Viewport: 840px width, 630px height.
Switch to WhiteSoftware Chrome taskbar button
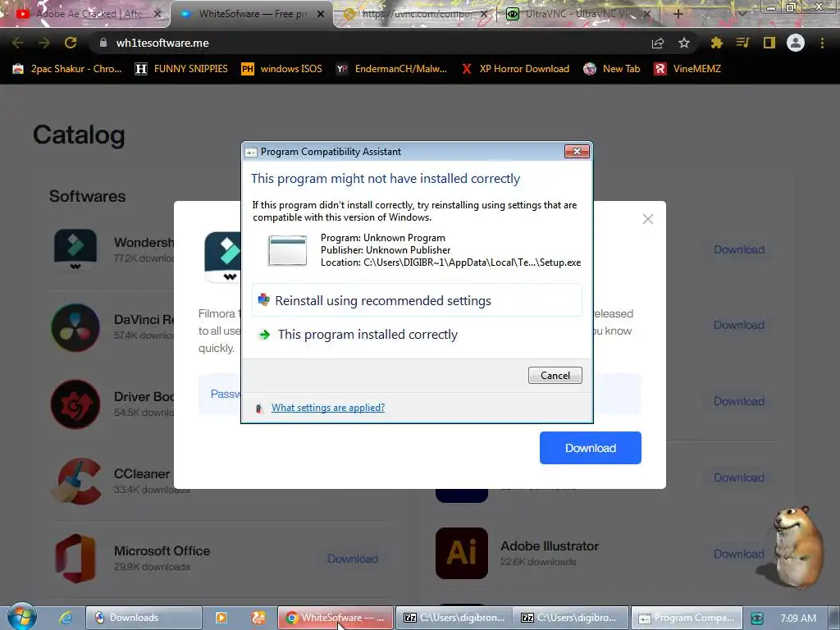(x=336, y=618)
